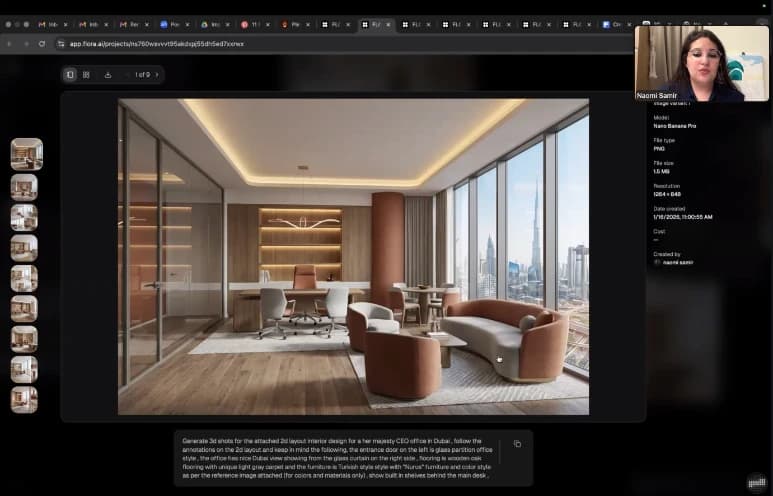Switch to single image view

tap(70, 75)
